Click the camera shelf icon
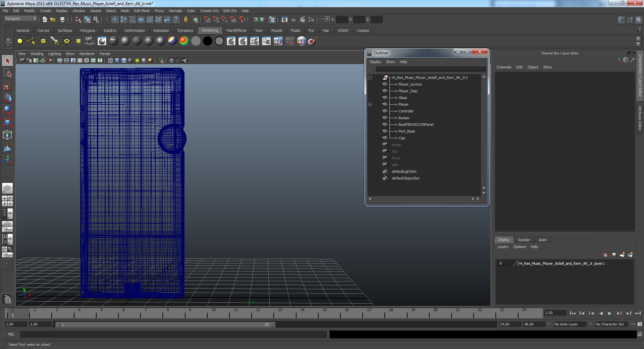 point(90,41)
